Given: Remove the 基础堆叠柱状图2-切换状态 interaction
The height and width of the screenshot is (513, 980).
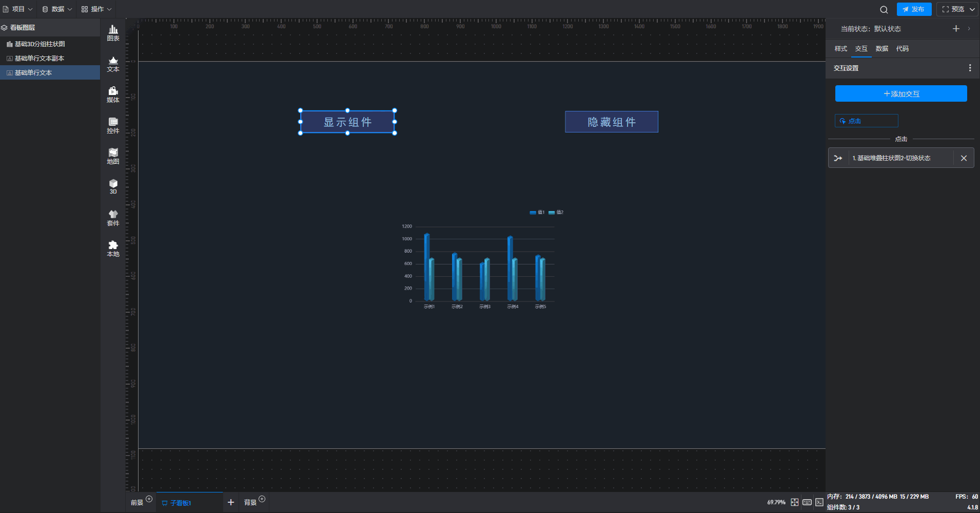Looking at the screenshot, I should tap(964, 158).
